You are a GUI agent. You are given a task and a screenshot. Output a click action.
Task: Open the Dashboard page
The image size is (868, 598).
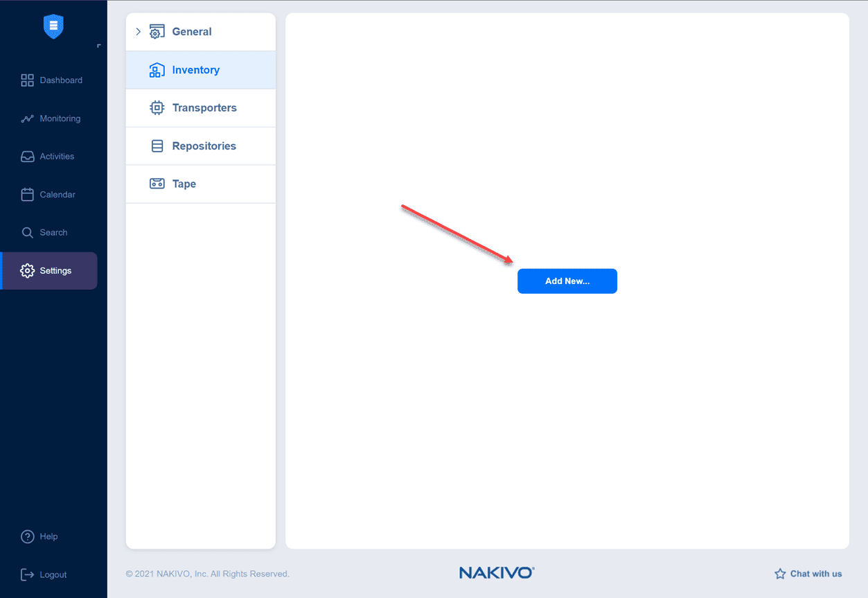click(x=61, y=80)
